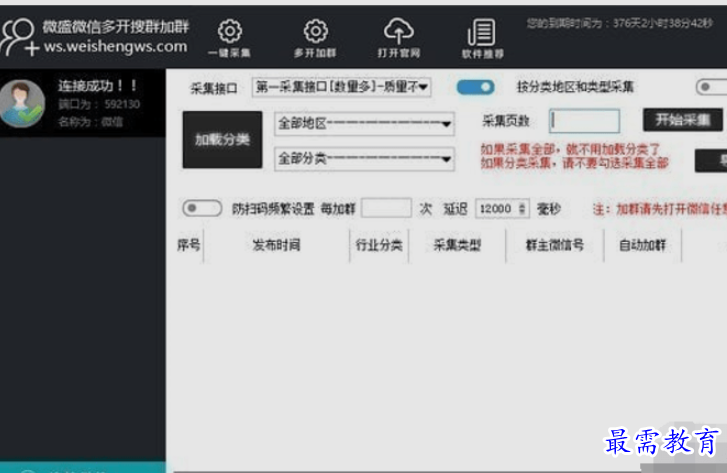
Task: Click the ws.weishengws.com website text
Action: [115, 47]
